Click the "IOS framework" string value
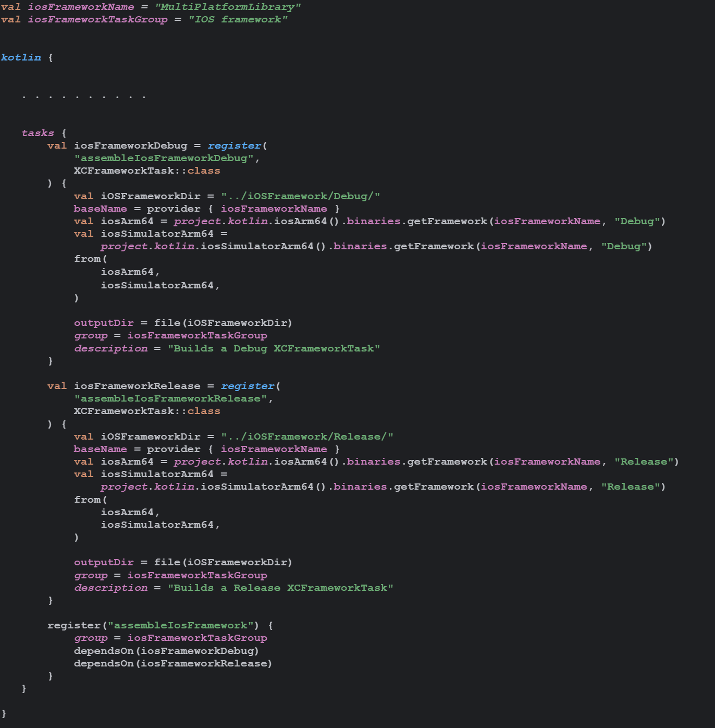The height and width of the screenshot is (728, 715). [238, 19]
